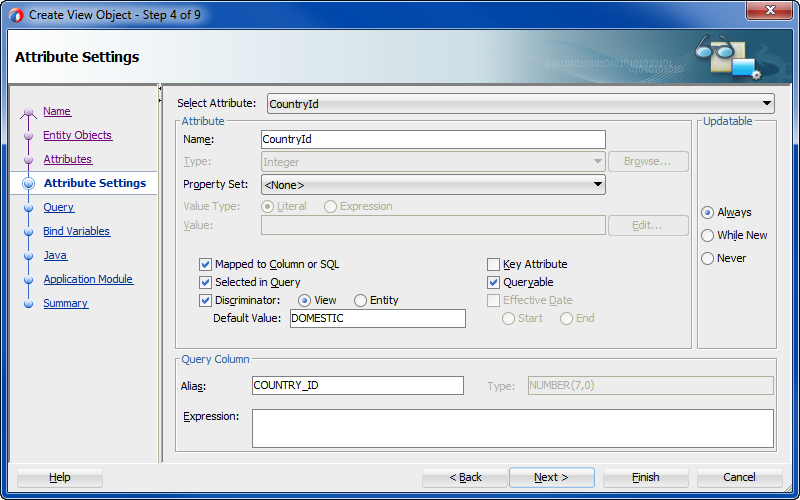The width and height of the screenshot is (800, 500).
Task: Set Updatable to While New
Action: click(x=707, y=235)
